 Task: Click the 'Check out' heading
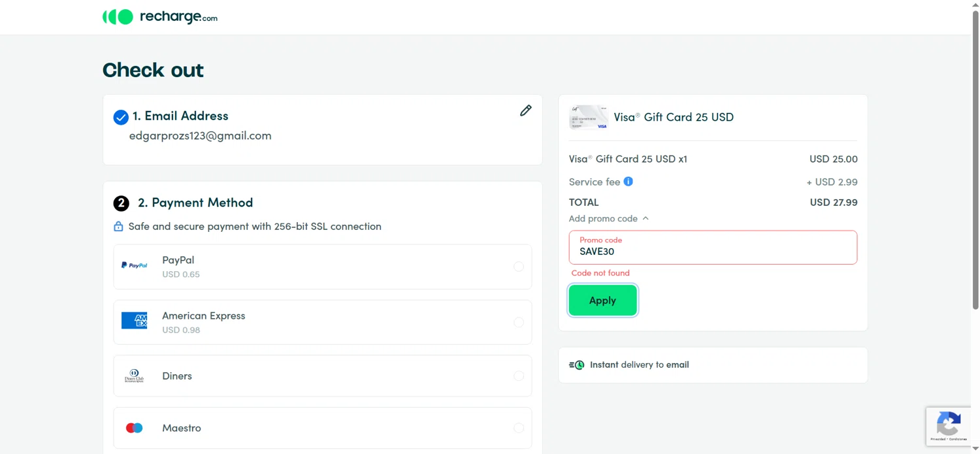[153, 70]
